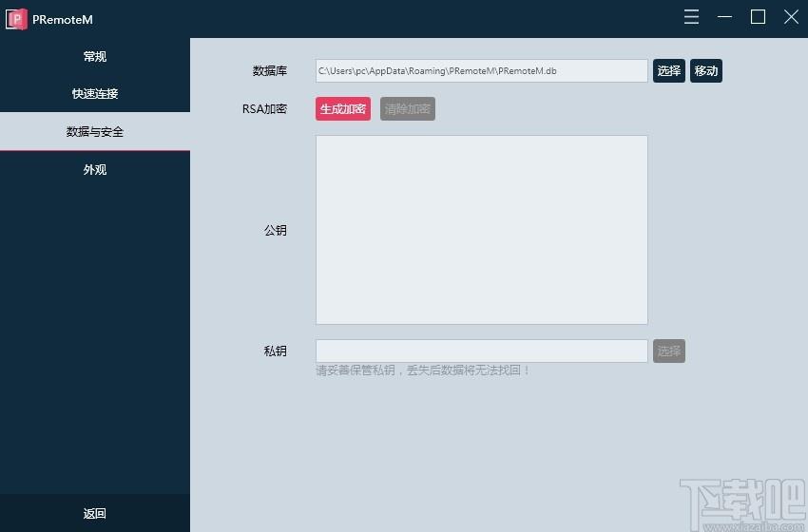This screenshot has height=532, width=808.
Task: Click the private key warning text
Action: click(x=423, y=370)
